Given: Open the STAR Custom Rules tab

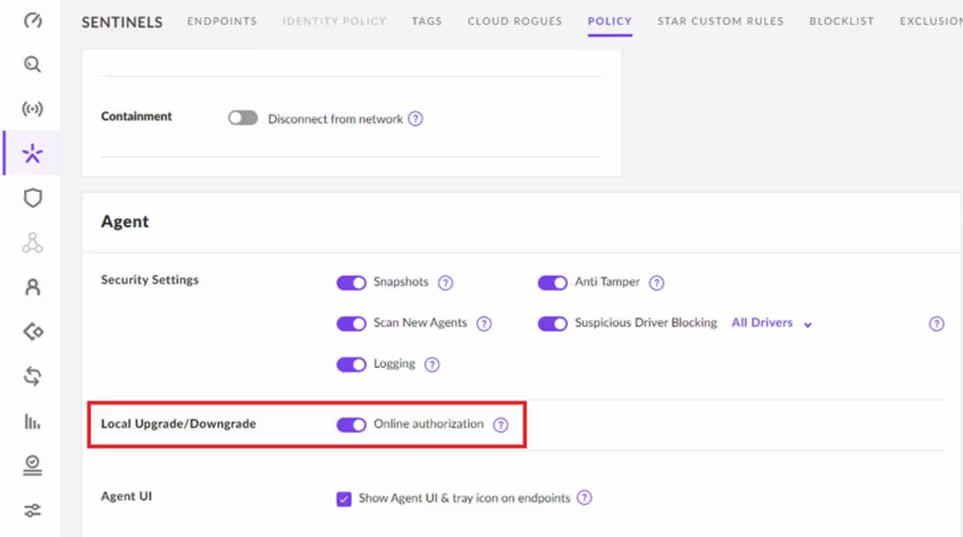Looking at the screenshot, I should point(720,21).
